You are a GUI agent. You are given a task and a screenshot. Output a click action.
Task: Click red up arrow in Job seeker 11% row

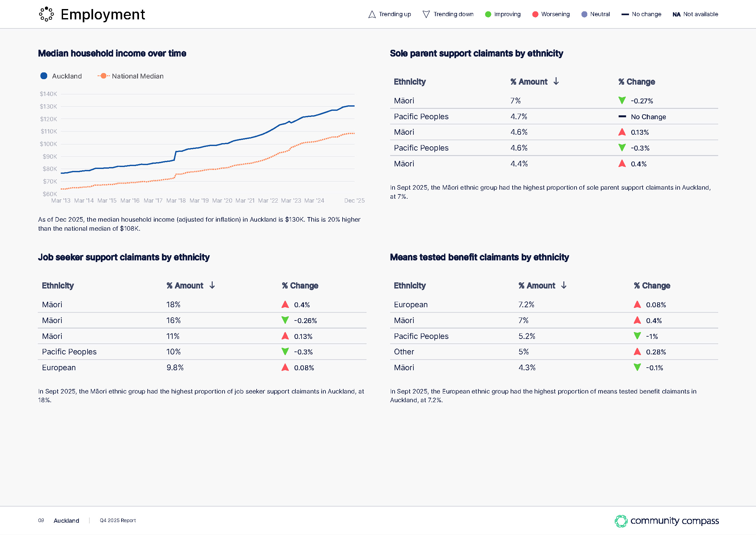(x=285, y=336)
